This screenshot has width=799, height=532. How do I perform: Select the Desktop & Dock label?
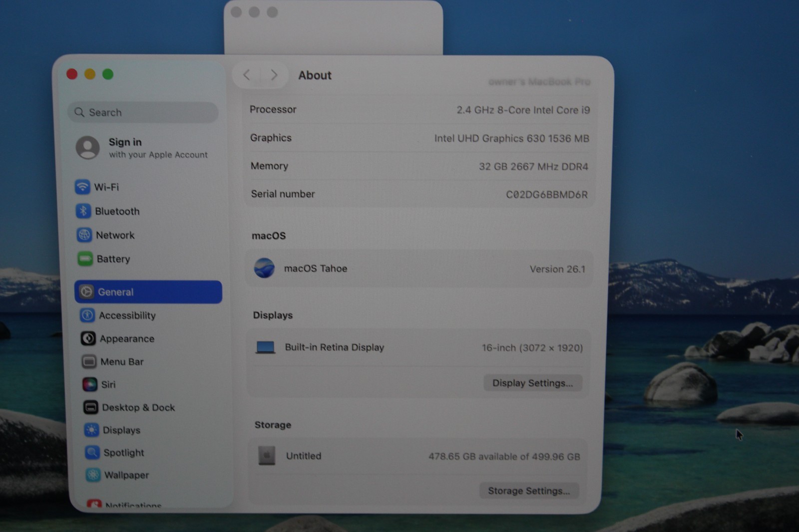pyautogui.click(x=138, y=407)
